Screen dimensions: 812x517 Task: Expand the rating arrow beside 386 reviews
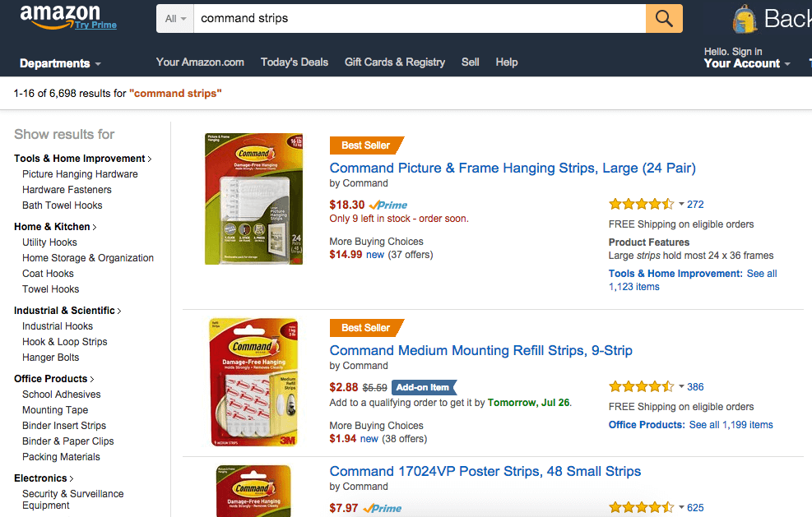click(681, 386)
